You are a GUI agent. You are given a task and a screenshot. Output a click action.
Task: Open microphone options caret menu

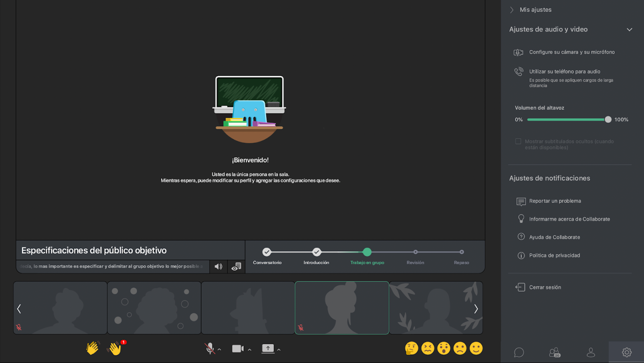pos(219,350)
